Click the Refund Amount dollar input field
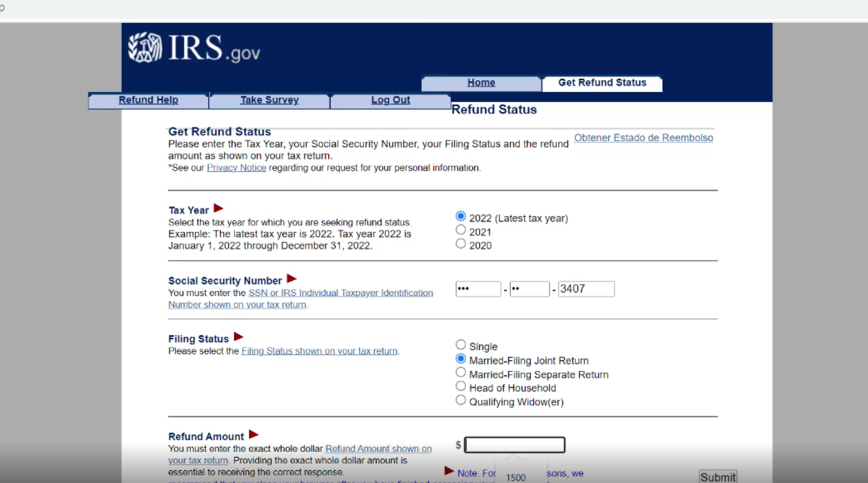The image size is (868, 483). click(x=514, y=445)
